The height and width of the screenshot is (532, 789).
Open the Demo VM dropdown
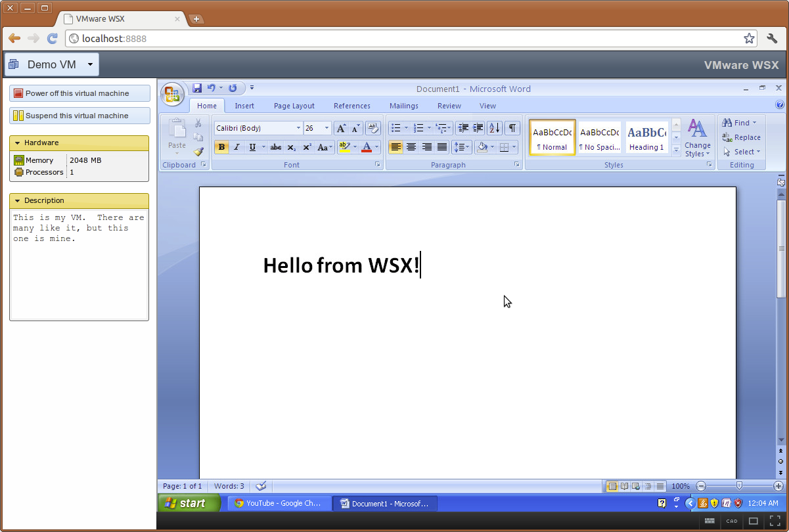pyautogui.click(x=52, y=64)
